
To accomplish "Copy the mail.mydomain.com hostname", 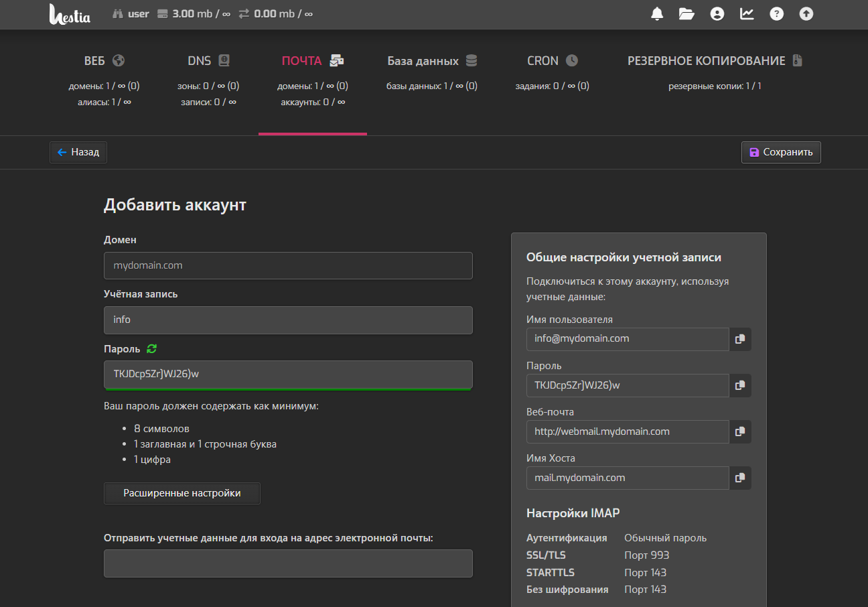I will (x=740, y=478).
